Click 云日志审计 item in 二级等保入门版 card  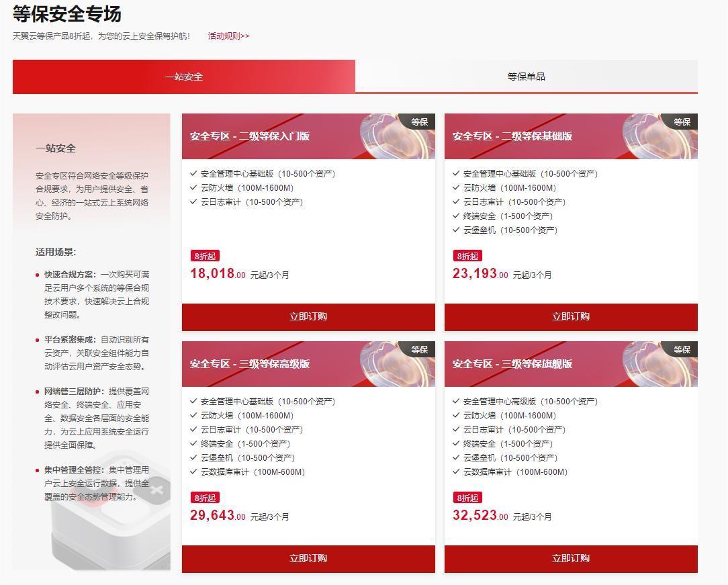click(246, 202)
